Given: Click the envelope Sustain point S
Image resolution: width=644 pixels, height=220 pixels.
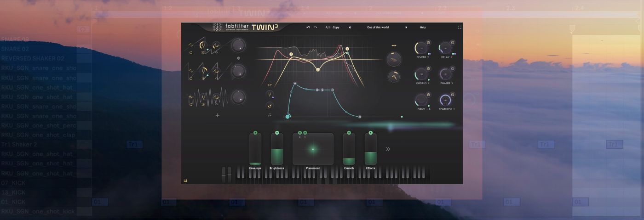Looking at the screenshot, I should pos(322,90).
